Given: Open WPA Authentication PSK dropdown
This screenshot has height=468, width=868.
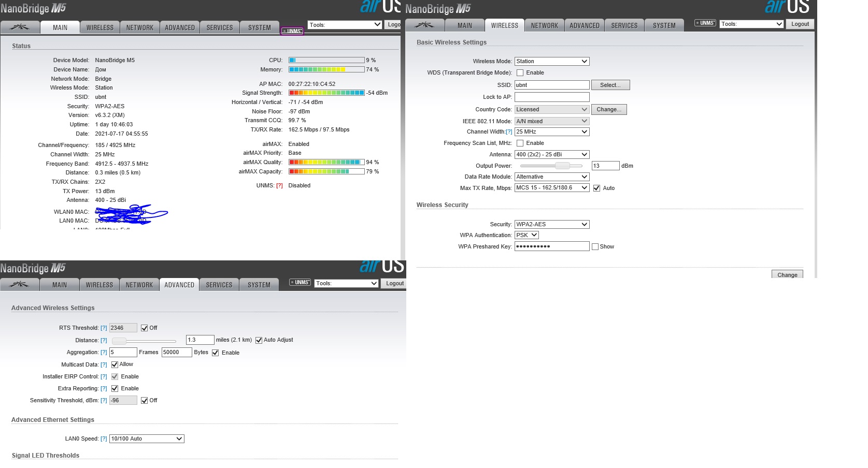Looking at the screenshot, I should (x=527, y=235).
